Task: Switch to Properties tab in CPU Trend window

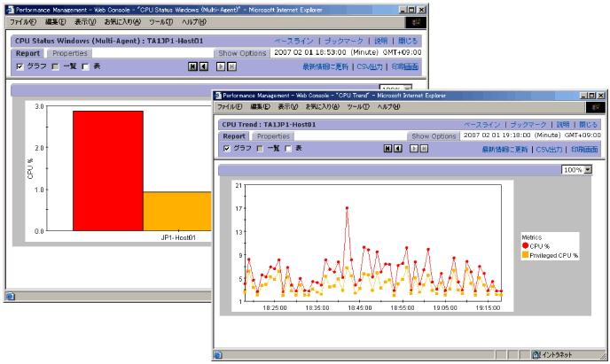Action: click(x=274, y=136)
